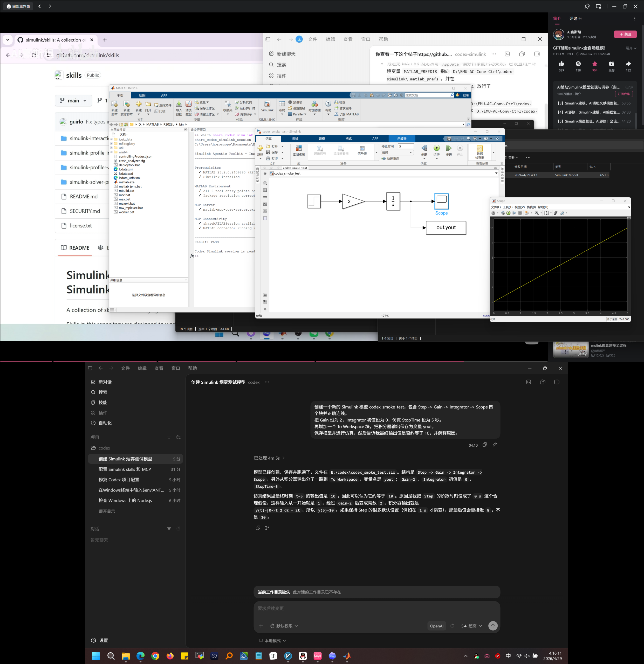This screenshot has width=644, height=664.
Task: Open the README.md file link
Action: 84,197
